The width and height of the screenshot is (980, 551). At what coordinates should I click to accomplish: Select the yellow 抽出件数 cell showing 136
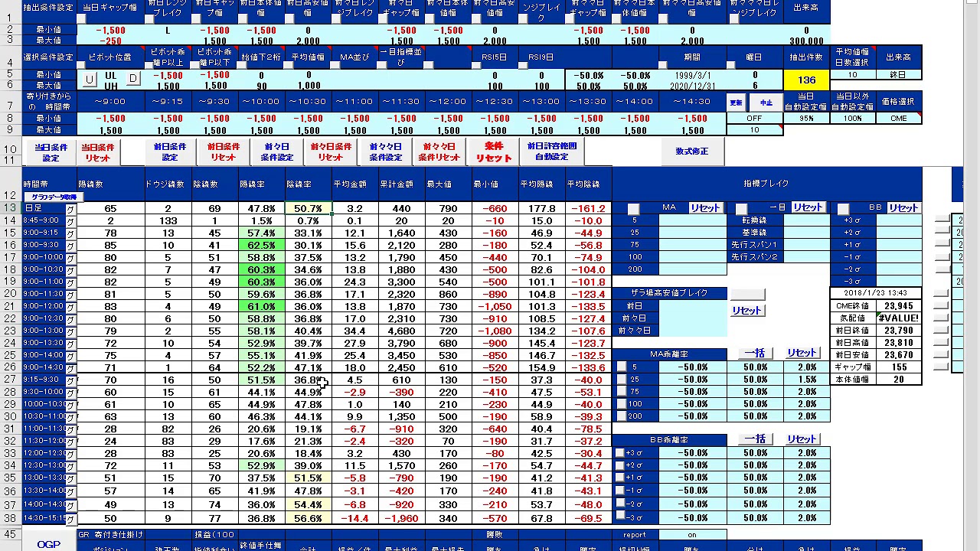pos(806,80)
